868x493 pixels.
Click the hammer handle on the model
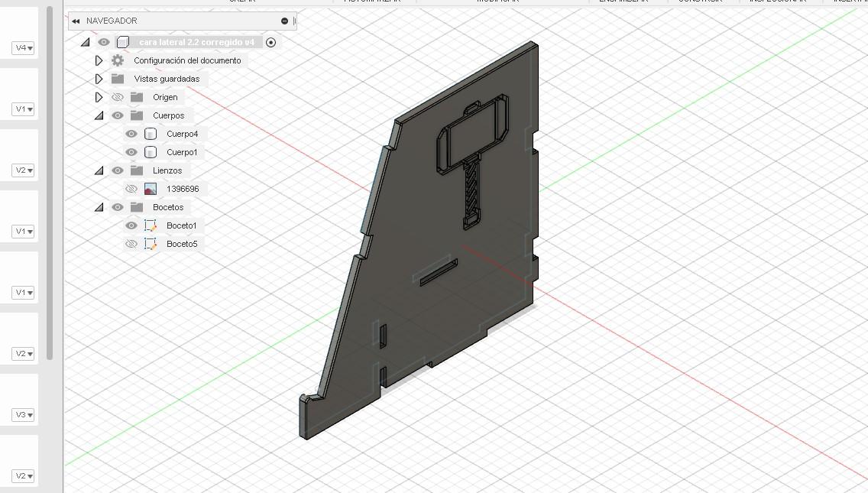pos(471,191)
